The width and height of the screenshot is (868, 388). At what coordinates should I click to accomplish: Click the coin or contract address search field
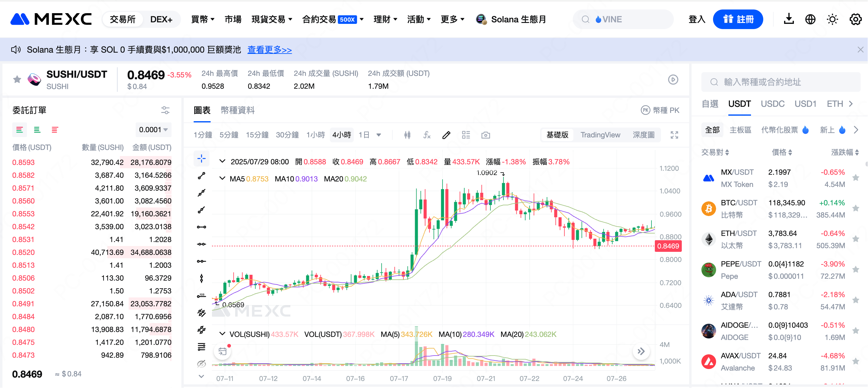(x=780, y=82)
